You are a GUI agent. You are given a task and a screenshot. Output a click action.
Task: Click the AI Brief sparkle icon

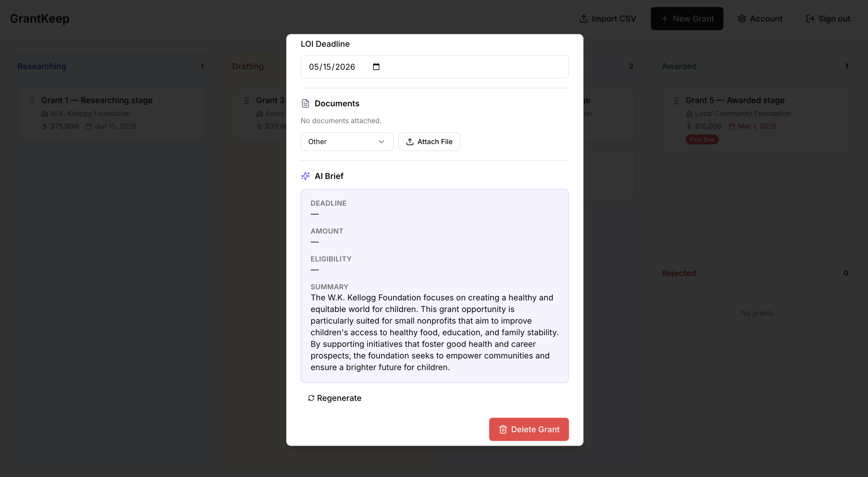[x=305, y=176]
